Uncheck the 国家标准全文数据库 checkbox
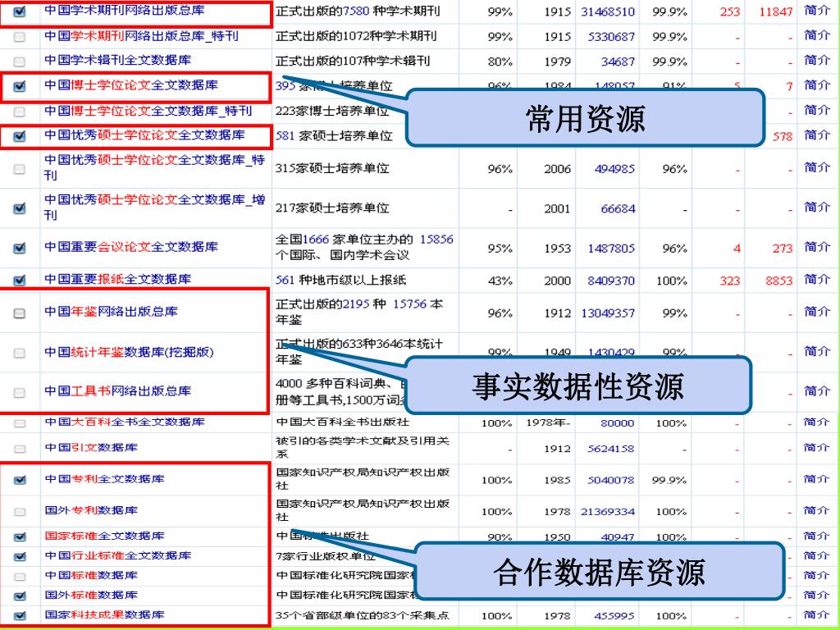 tap(20, 536)
